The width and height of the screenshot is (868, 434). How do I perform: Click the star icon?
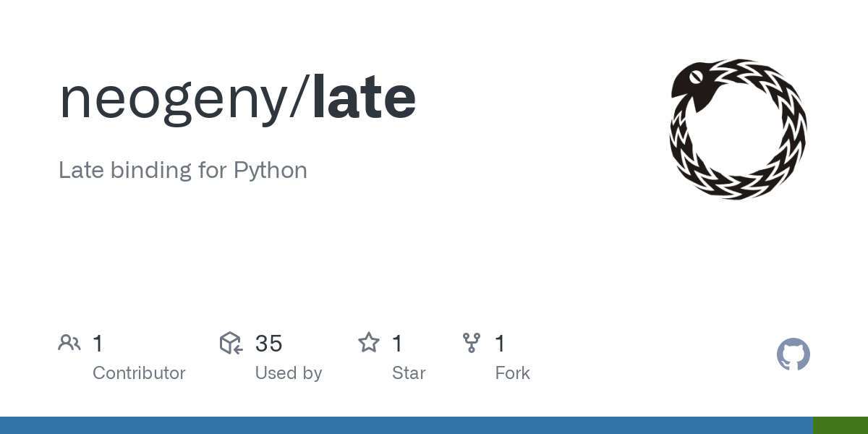point(369,343)
